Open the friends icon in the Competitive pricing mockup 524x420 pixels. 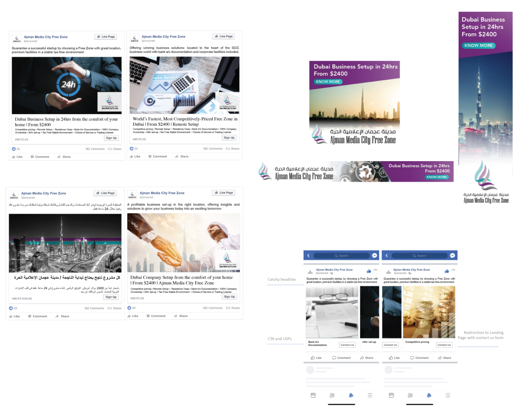click(x=410, y=395)
